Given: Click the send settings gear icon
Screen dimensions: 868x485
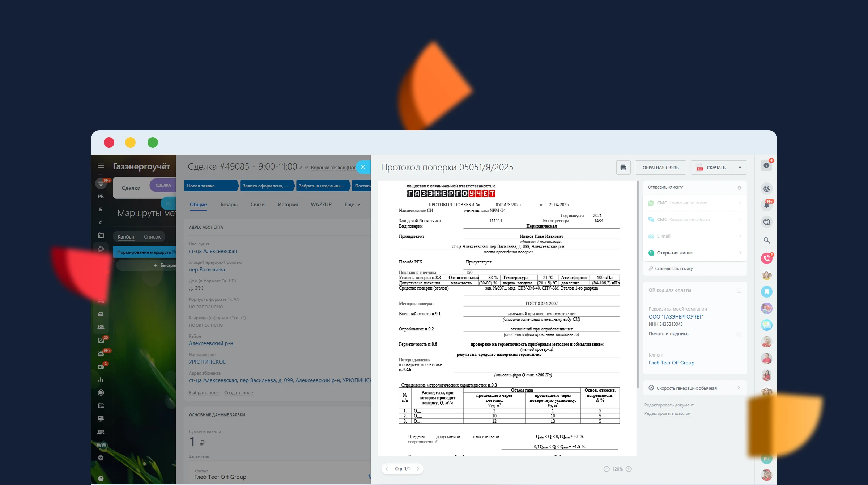Looking at the screenshot, I should click(x=739, y=187).
